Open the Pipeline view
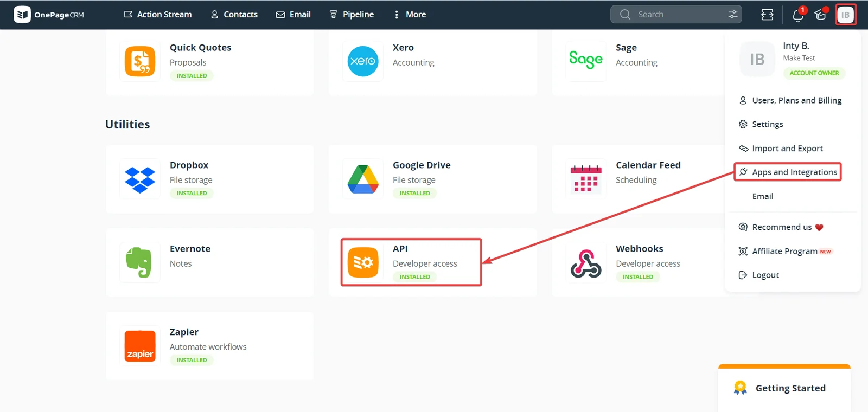Screen dimensions: 868x412 click(x=352, y=15)
